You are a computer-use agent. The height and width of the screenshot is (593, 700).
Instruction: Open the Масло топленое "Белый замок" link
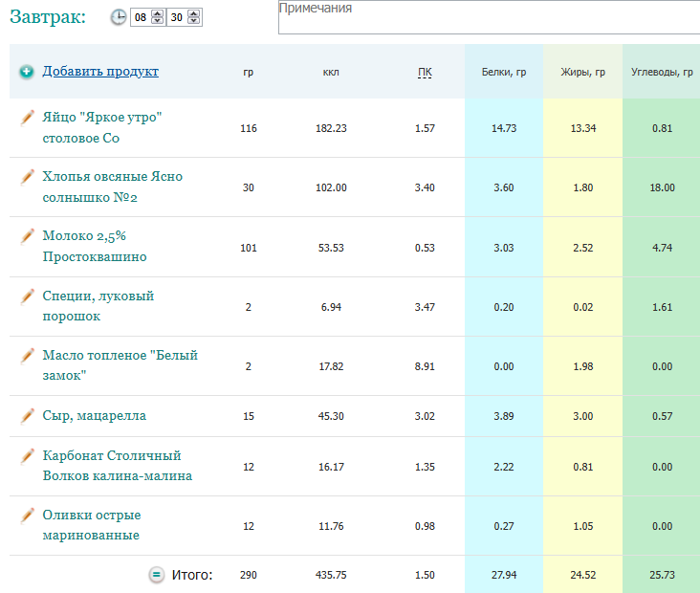pos(120,365)
